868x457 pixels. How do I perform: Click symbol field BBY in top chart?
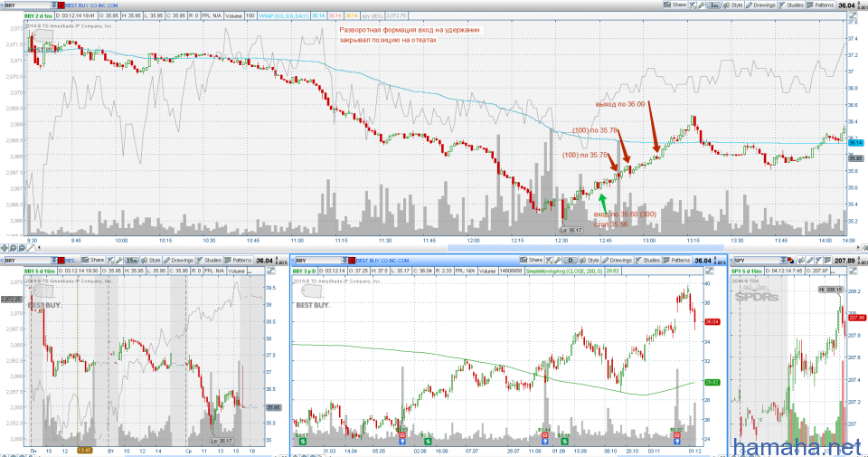pyautogui.click(x=26, y=5)
